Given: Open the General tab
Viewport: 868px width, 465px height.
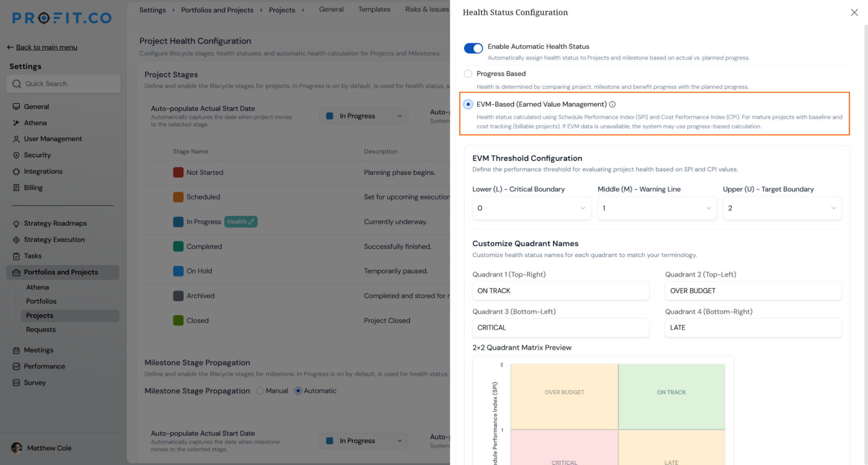Looking at the screenshot, I should tap(331, 10).
